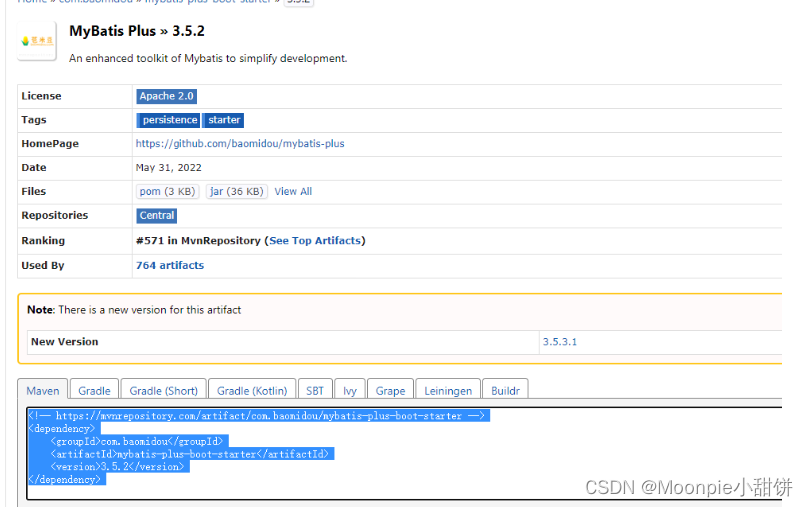This screenshot has width=808, height=507.
Task: Download the jar (36 KB) file
Action: 237,192
